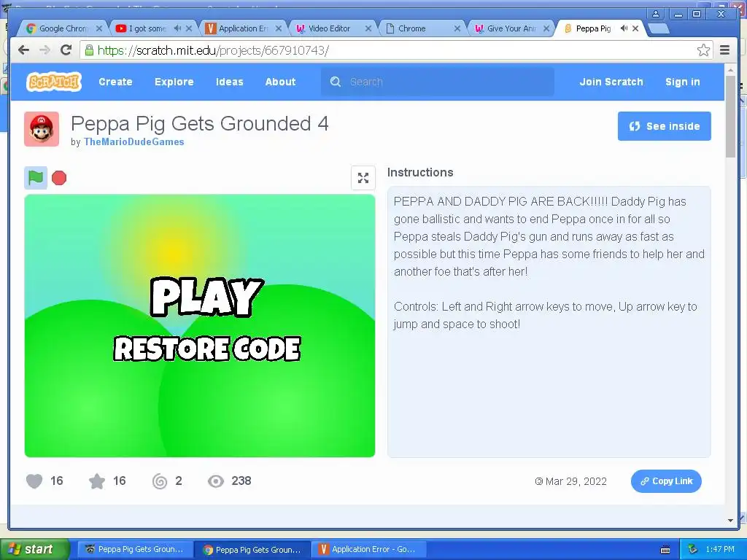
Task: Love this project via the heart icon
Action: 34,481
